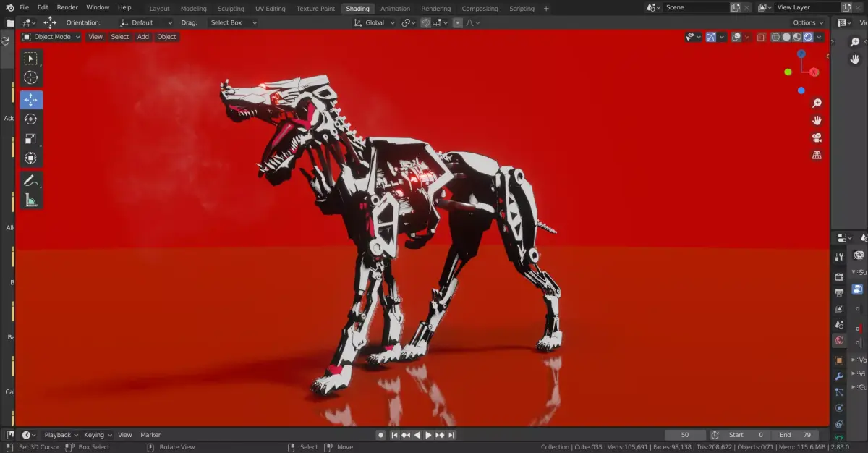Toggle auto keying record button
Screen dimensions: 868x453
(x=380, y=435)
